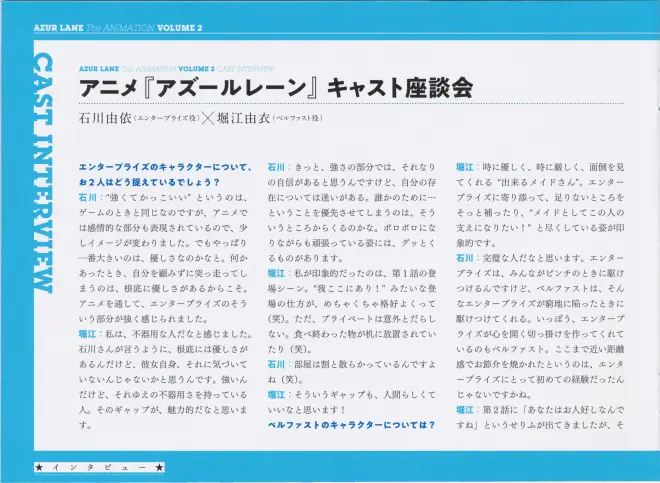The width and height of the screenshot is (660, 483).
Task: Select the name "堀江由衣" under the headline
Action: point(244,118)
